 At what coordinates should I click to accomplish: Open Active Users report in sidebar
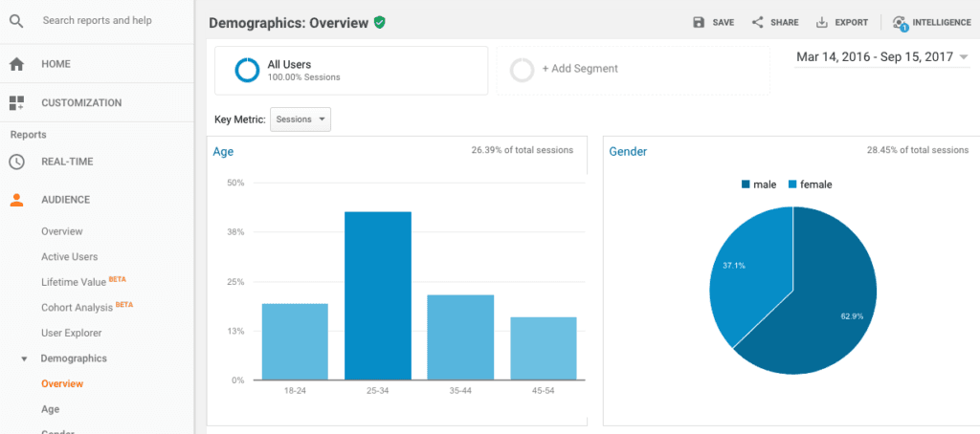[69, 256]
